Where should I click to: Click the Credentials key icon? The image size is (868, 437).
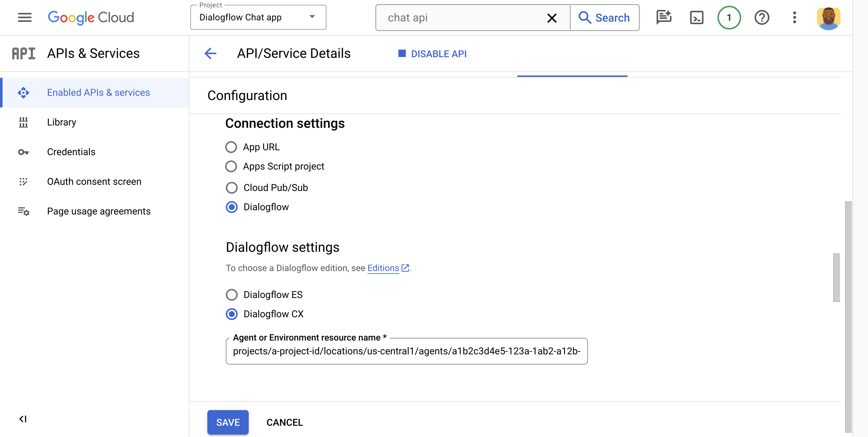(23, 152)
